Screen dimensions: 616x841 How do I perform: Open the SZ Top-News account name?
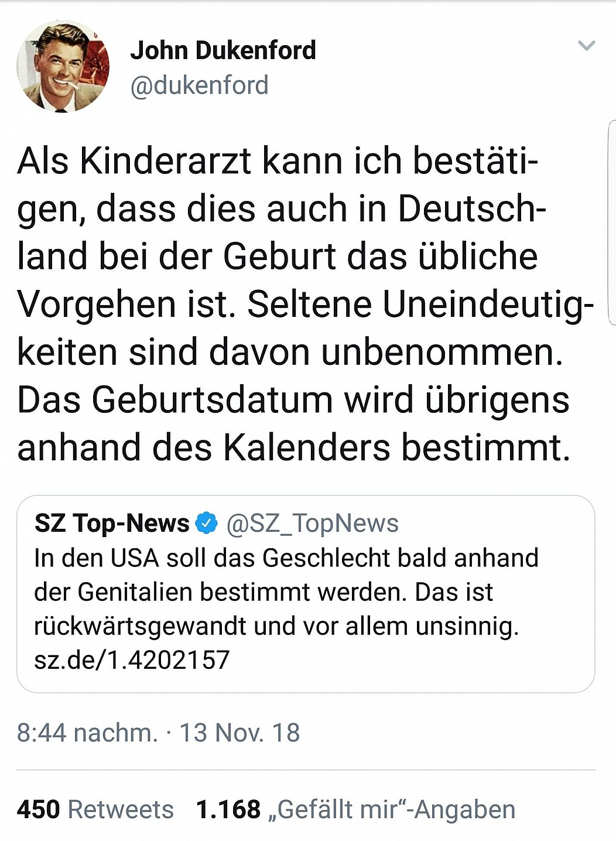(112, 522)
